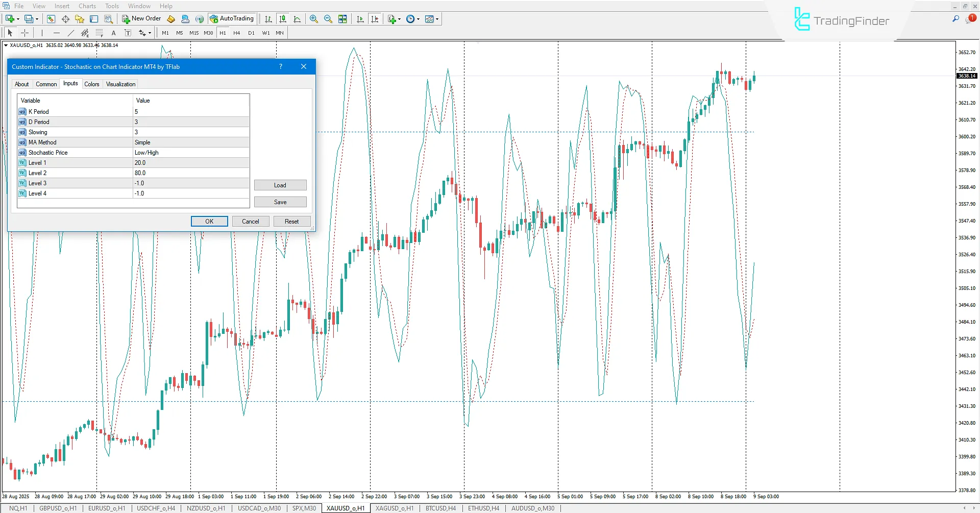
Task: Open the Strategy Tester
Action: pyautogui.click(x=109, y=19)
